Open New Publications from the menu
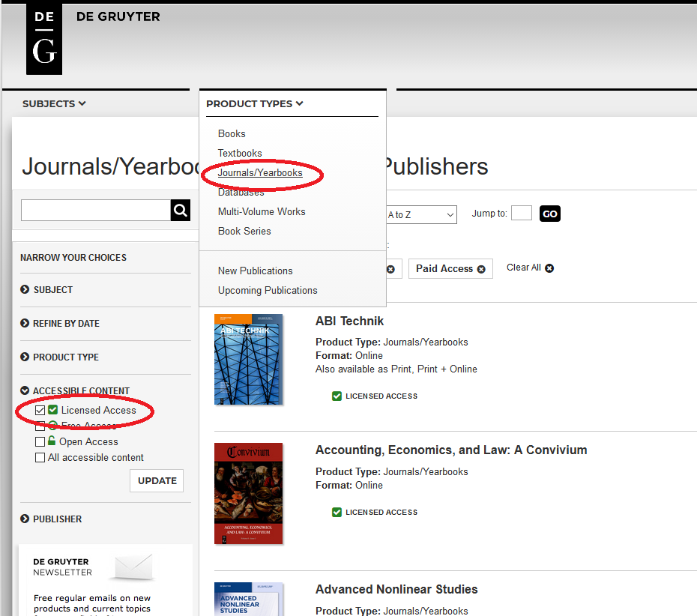This screenshot has height=616, width=697. pos(255,271)
